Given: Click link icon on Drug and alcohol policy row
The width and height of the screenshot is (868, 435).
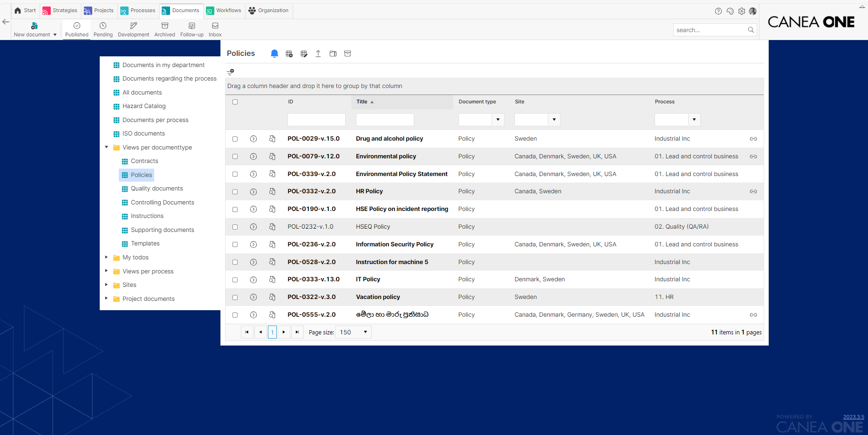Looking at the screenshot, I should 753,139.
